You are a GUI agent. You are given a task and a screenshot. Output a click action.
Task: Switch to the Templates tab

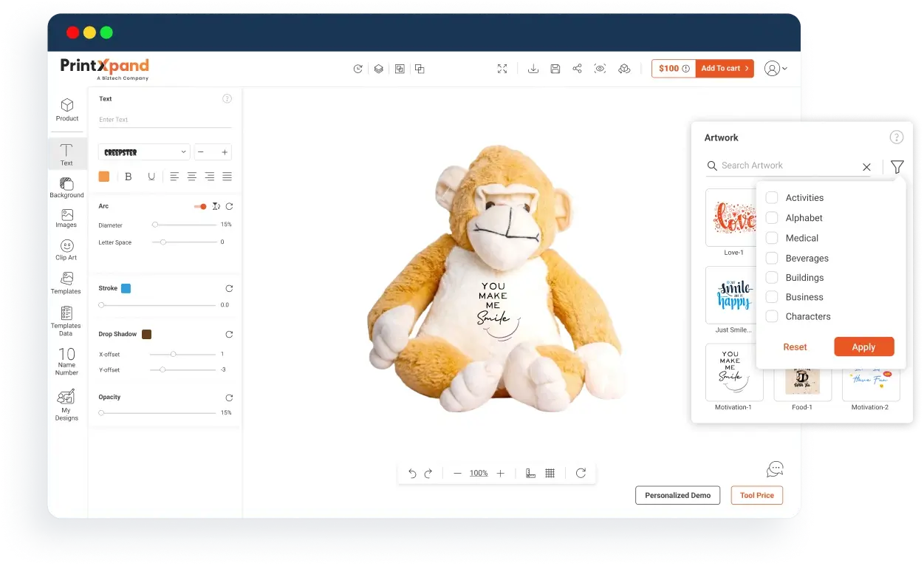pyautogui.click(x=66, y=282)
